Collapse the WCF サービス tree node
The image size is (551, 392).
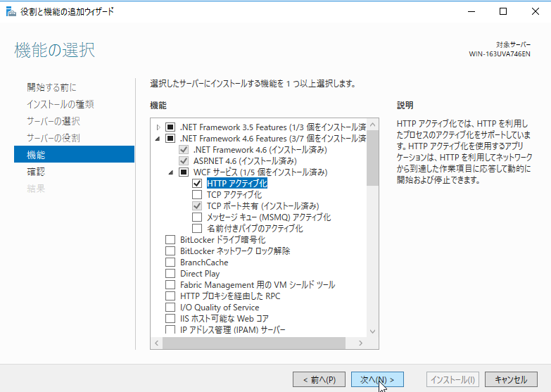[x=172, y=172]
